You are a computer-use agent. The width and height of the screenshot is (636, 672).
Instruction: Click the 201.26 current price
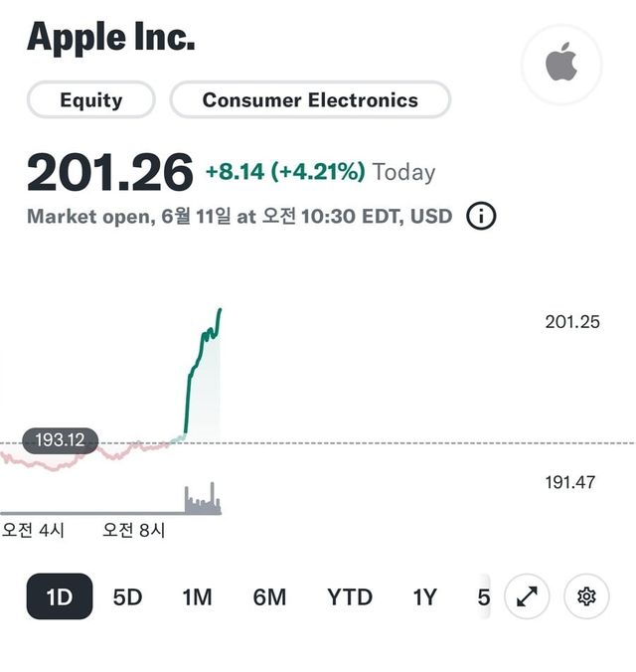109,173
